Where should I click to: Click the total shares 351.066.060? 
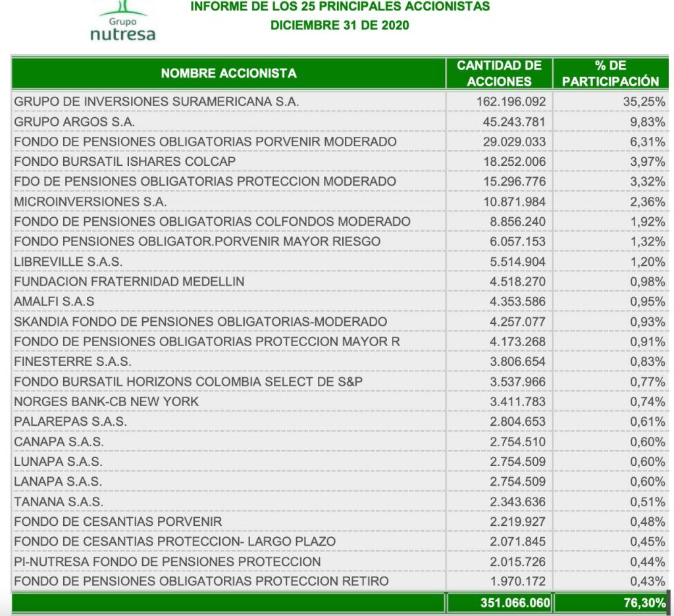point(515,603)
